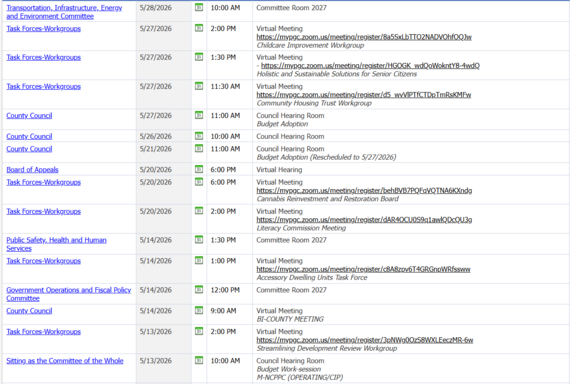570x384 pixels.
Task: Click 'Cannabis Reinvestment and Restoration Board' text
Action: pos(328,199)
